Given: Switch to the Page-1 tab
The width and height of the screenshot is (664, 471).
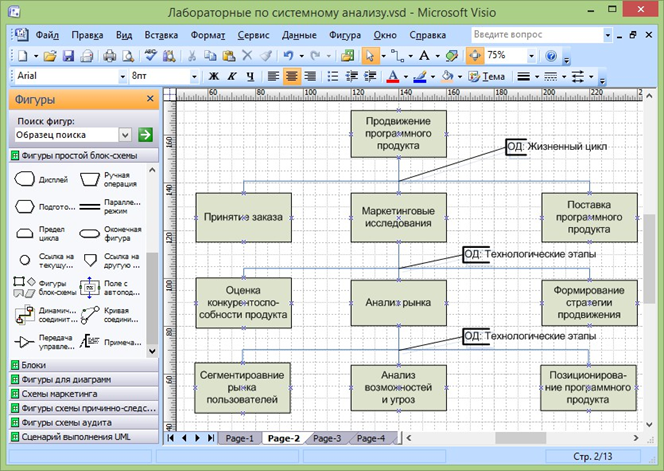Looking at the screenshot, I should (240, 438).
